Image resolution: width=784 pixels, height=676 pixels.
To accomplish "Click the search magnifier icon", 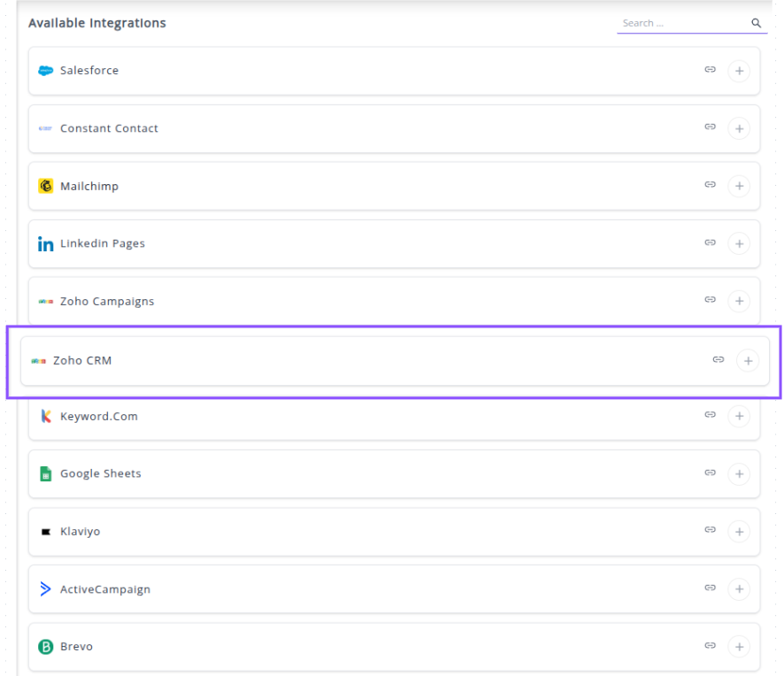I will [x=756, y=23].
